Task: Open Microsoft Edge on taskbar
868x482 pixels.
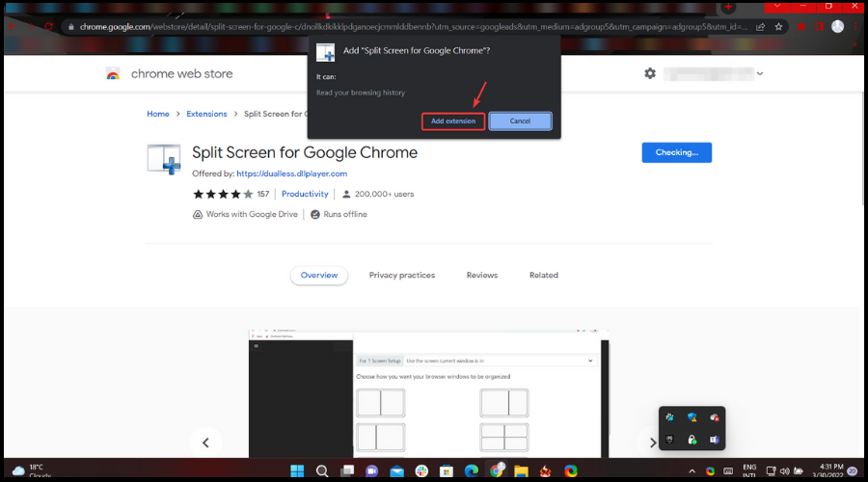Action: 471,471
